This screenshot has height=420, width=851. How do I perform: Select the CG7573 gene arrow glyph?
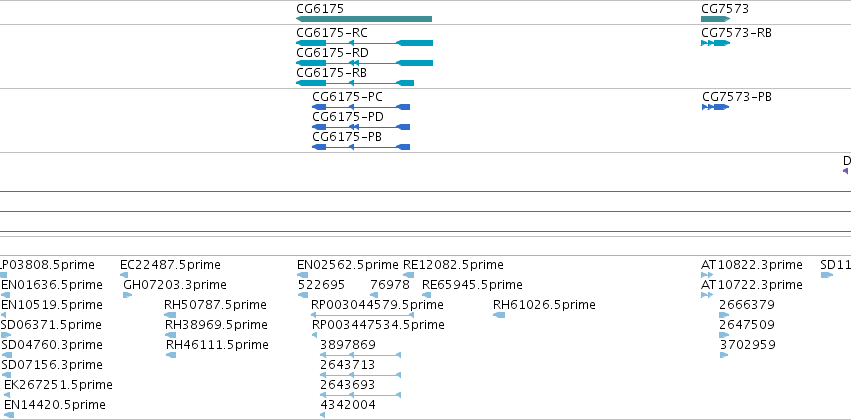tap(715, 19)
